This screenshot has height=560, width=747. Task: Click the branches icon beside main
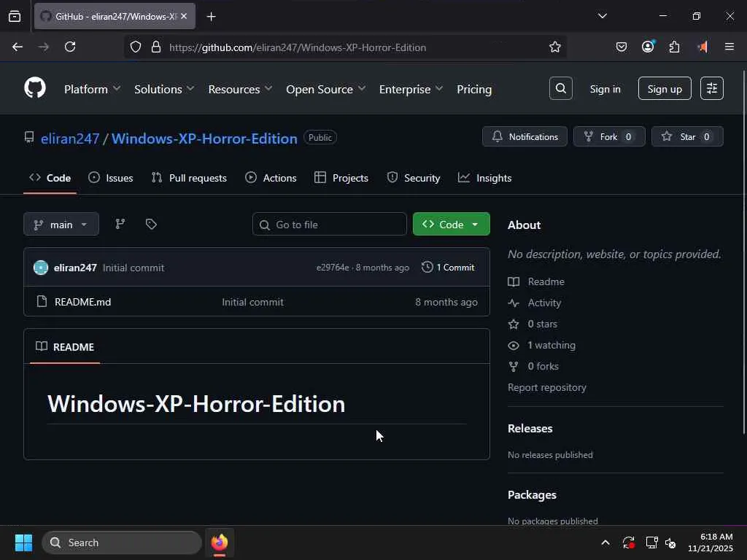(120, 225)
